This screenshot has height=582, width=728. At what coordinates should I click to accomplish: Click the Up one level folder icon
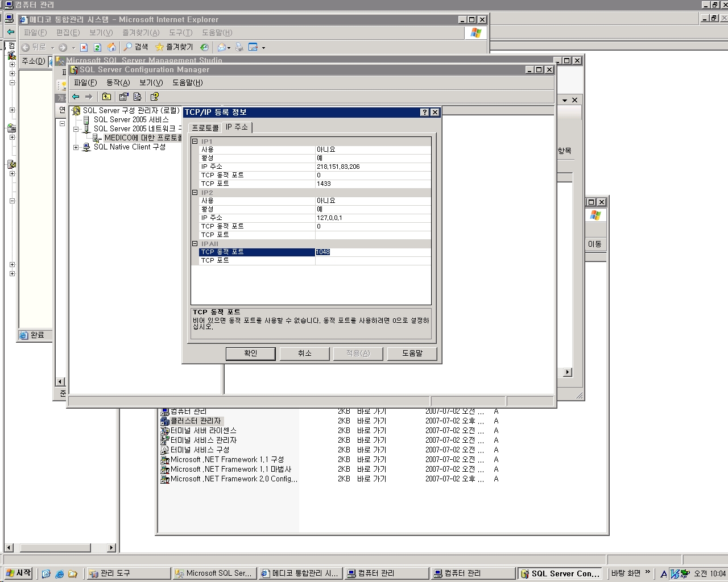(106, 97)
